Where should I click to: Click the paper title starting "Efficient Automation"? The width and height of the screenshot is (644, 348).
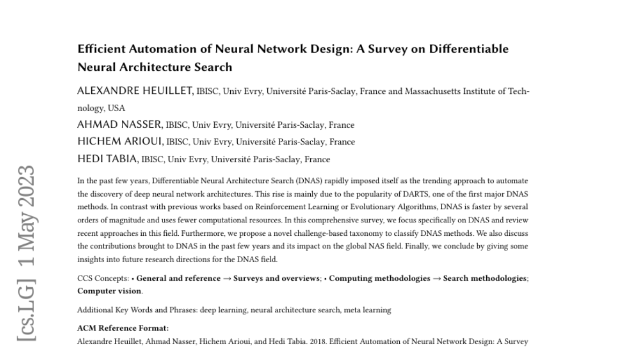pyautogui.click(x=293, y=49)
